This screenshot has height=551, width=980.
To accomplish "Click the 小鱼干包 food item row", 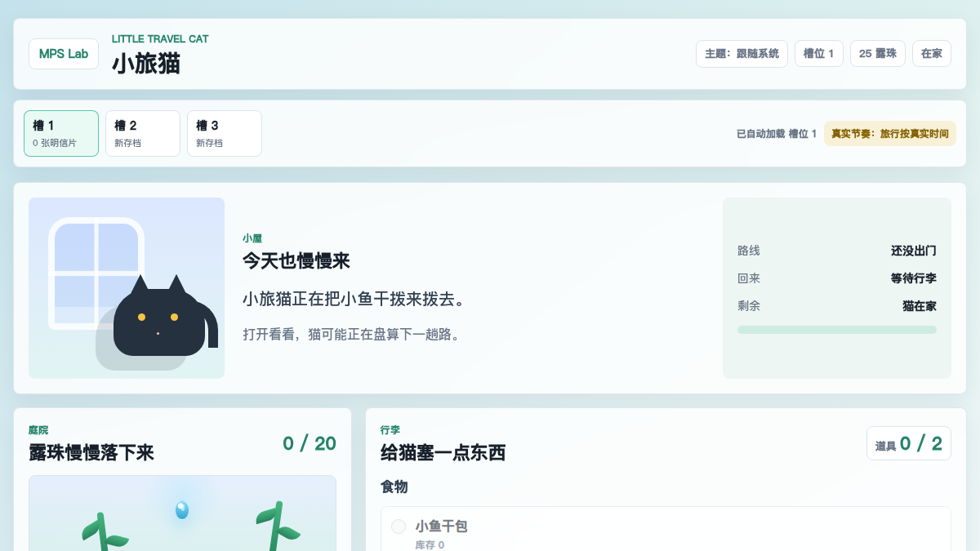I will point(666,529).
